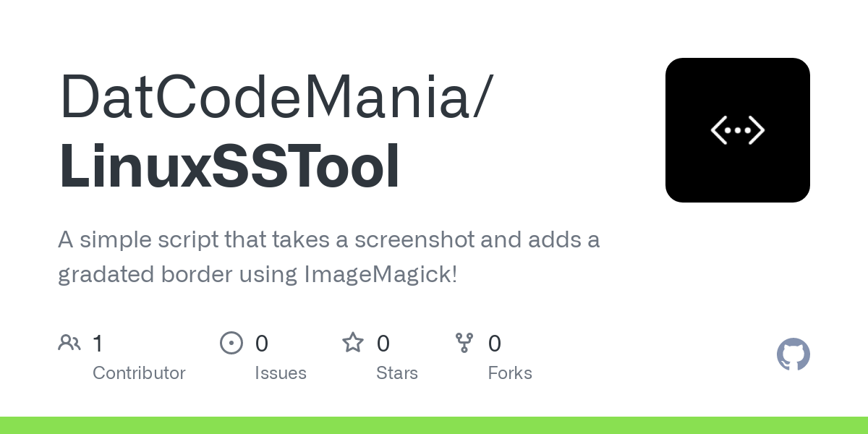Click the Forks branch icon
The height and width of the screenshot is (434, 868).
click(464, 342)
